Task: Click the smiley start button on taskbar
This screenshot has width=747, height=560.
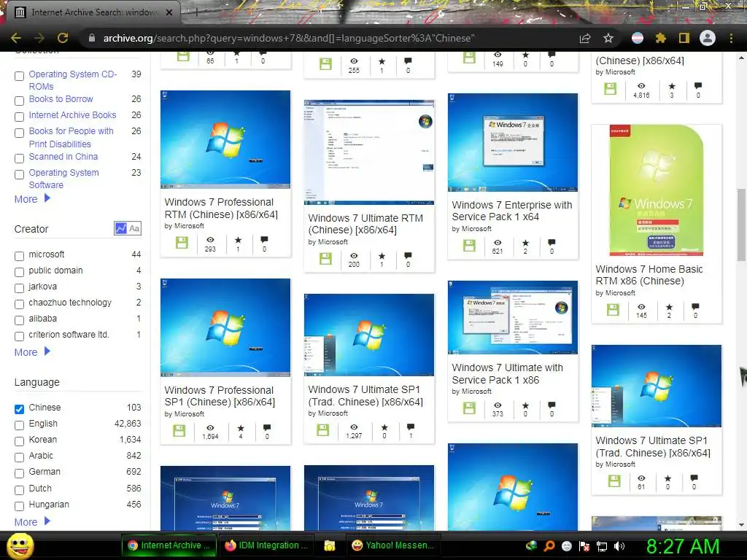Action: pyautogui.click(x=20, y=545)
